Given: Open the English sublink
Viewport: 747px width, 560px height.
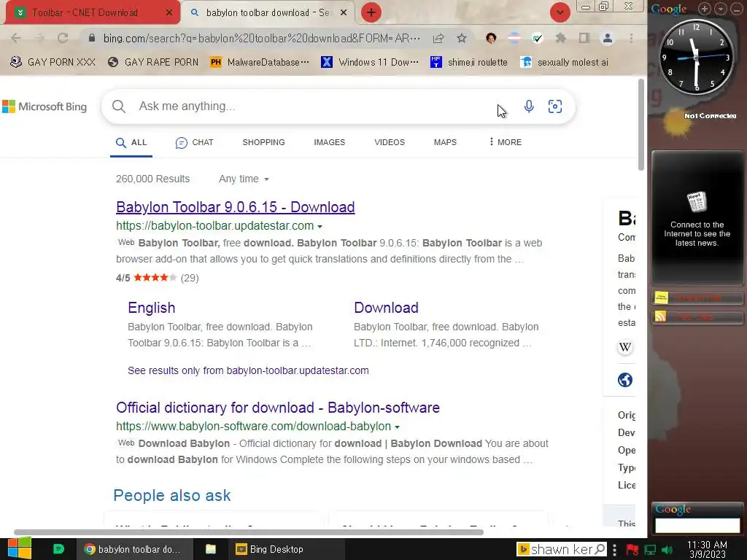Looking at the screenshot, I should 152,308.
